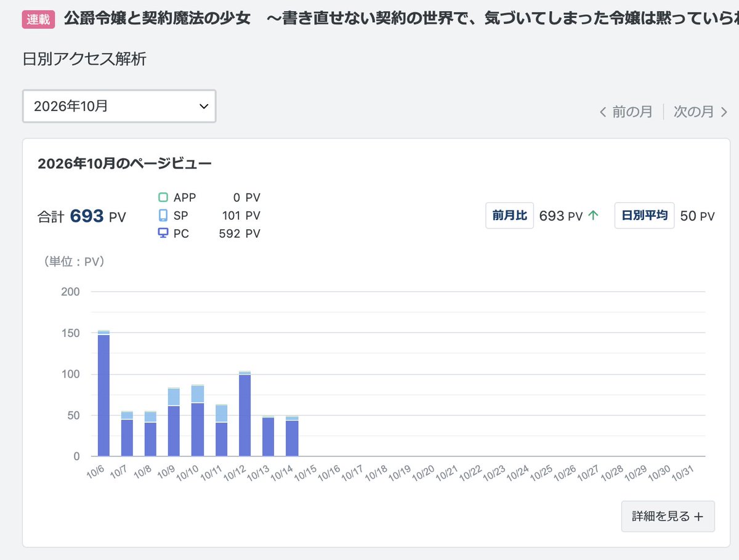Viewport: 739px width, 560px height.
Task: Go to 次の月 (next month)
Action: (x=701, y=112)
